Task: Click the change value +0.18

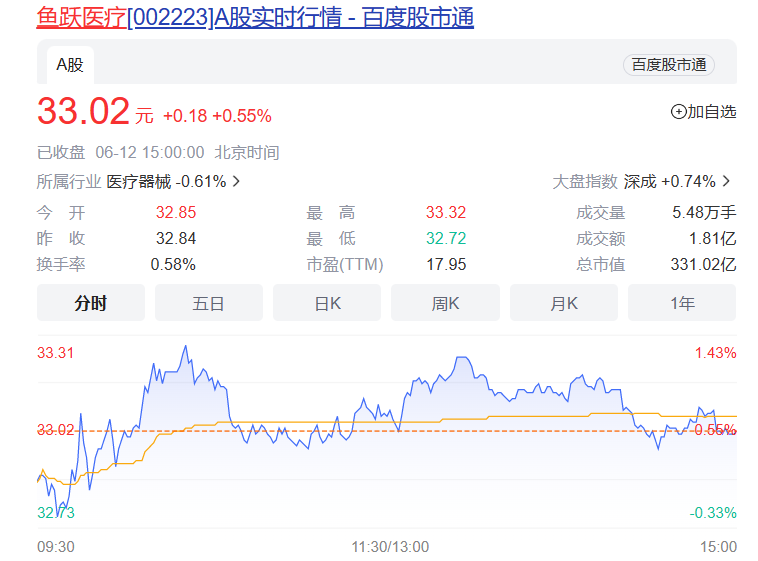Action: [x=185, y=116]
